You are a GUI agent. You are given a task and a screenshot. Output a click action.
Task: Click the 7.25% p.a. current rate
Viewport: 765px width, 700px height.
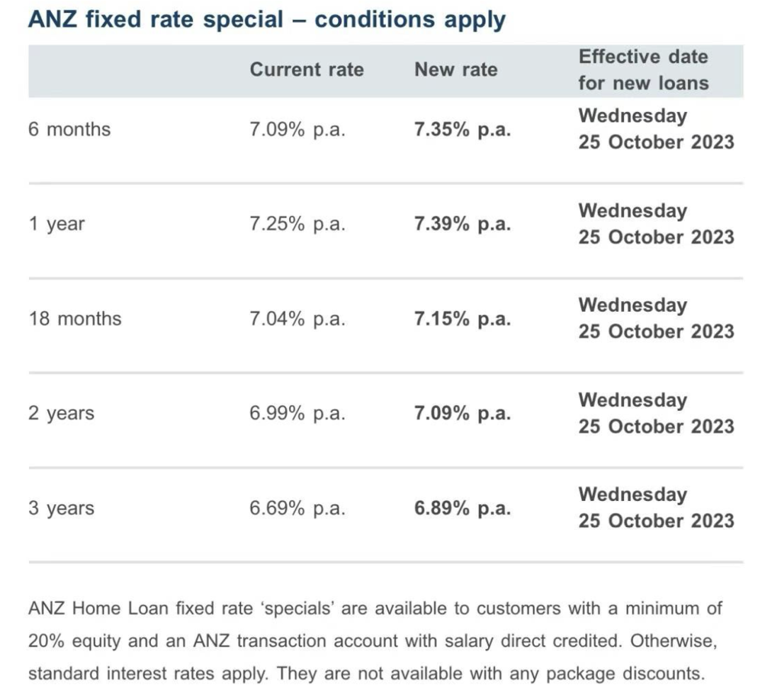tap(297, 224)
